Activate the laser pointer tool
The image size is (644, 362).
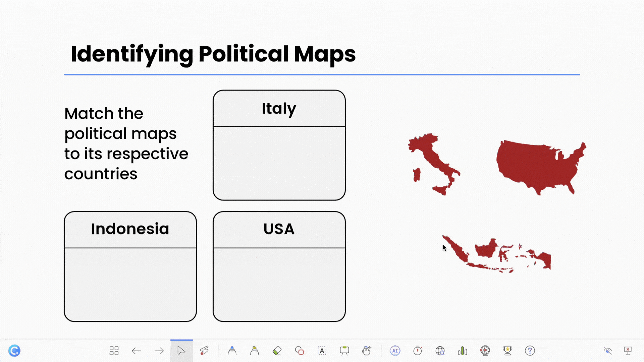click(x=204, y=351)
